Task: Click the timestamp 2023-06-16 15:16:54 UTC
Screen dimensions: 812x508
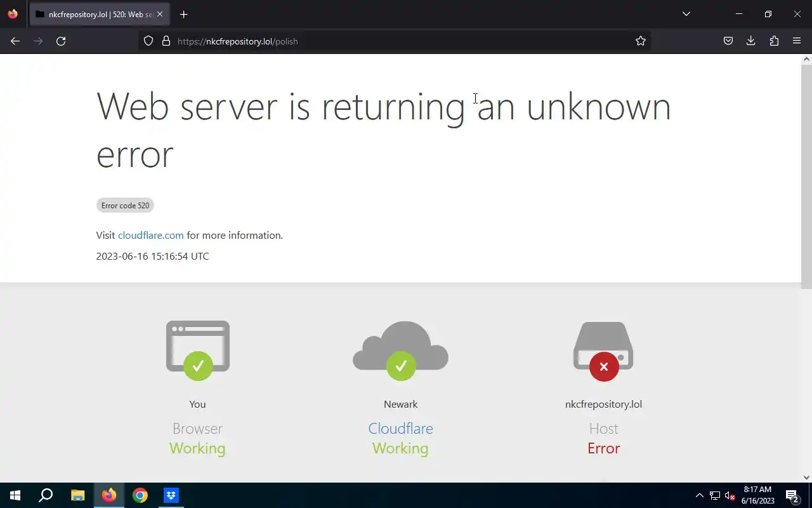Action: click(152, 256)
